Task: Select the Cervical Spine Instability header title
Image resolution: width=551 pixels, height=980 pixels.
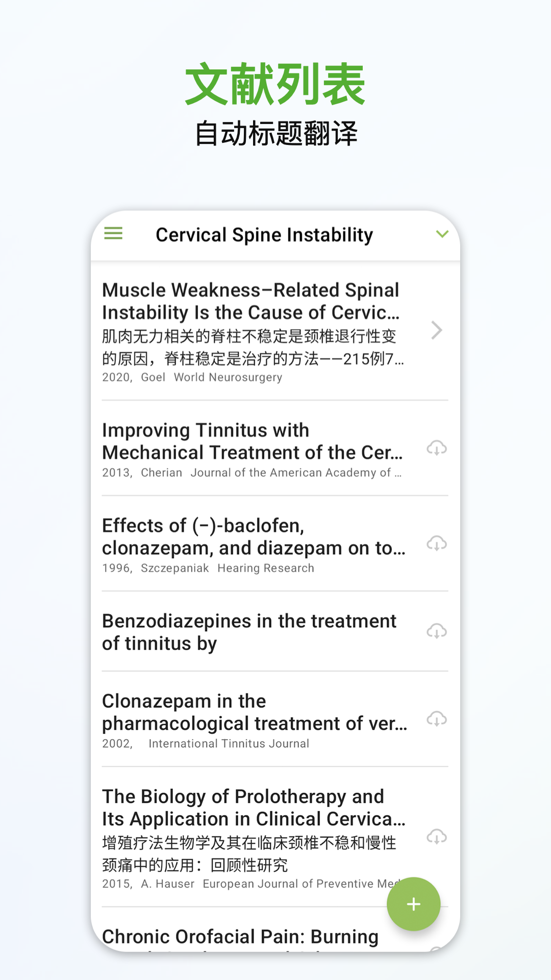Action: 264,235
